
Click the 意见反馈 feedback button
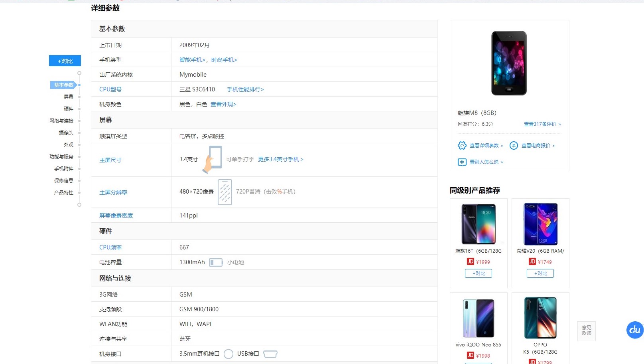coord(587,331)
